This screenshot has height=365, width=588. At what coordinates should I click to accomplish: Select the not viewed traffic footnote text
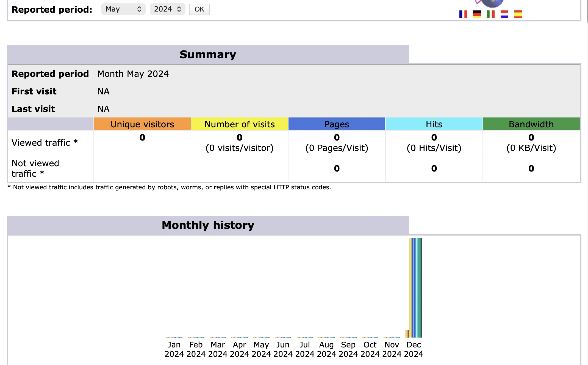pyautogui.click(x=169, y=187)
